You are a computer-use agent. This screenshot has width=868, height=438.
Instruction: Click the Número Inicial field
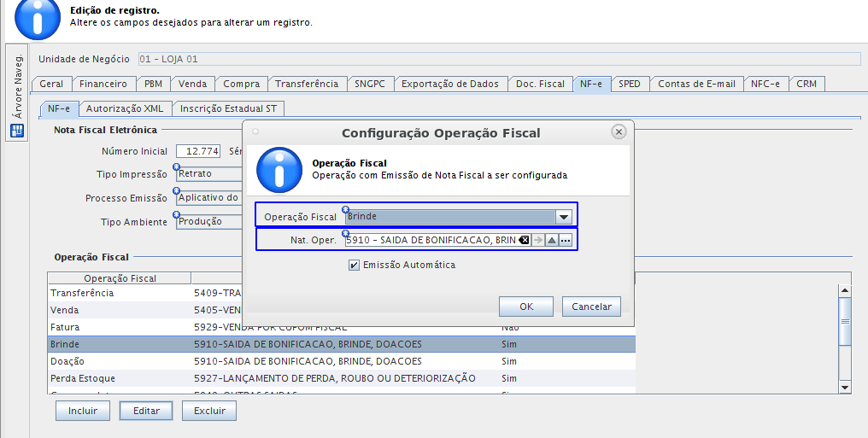coord(198,151)
